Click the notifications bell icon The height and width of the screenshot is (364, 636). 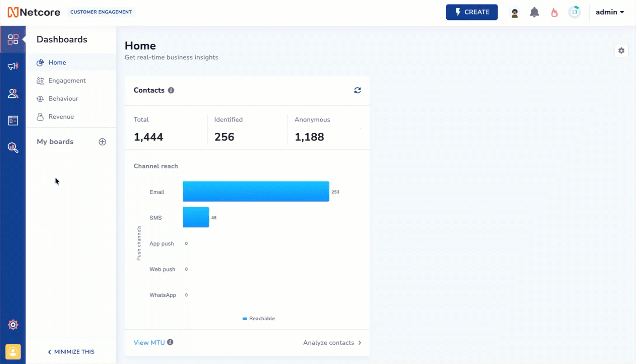coord(534,12)
